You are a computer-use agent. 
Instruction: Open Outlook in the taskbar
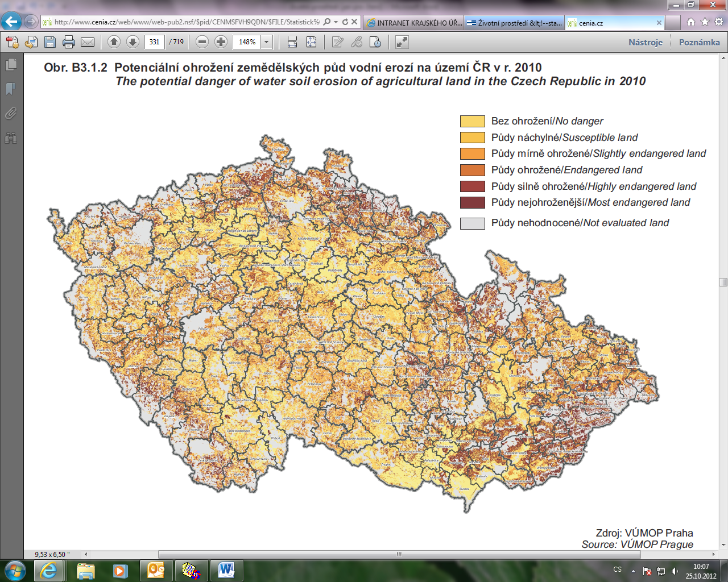155,571
